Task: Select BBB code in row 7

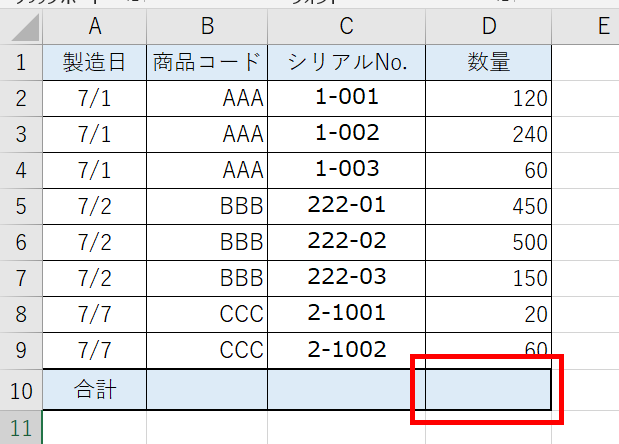Action: pyautogui.click(x=207, y=278)
